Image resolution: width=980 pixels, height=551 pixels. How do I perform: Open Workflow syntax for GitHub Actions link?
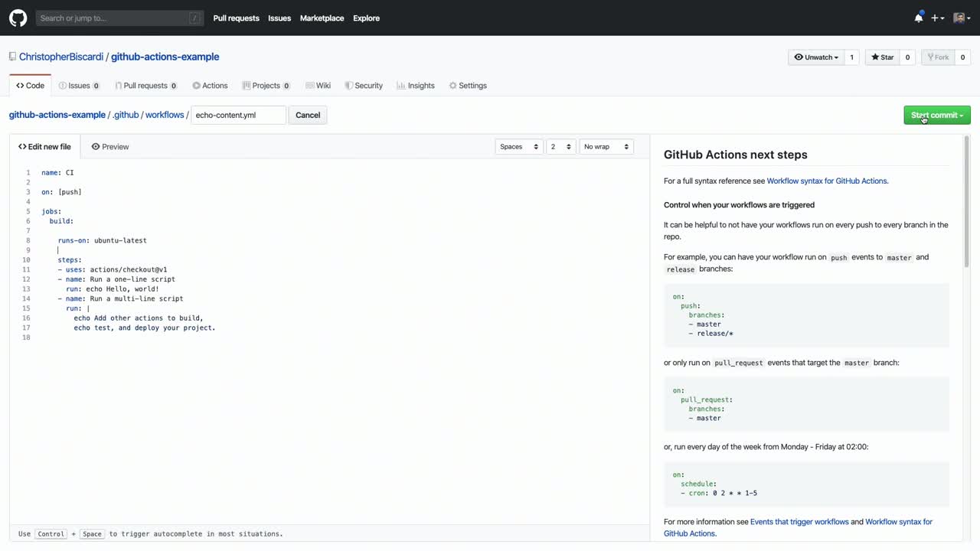[827, 181]
